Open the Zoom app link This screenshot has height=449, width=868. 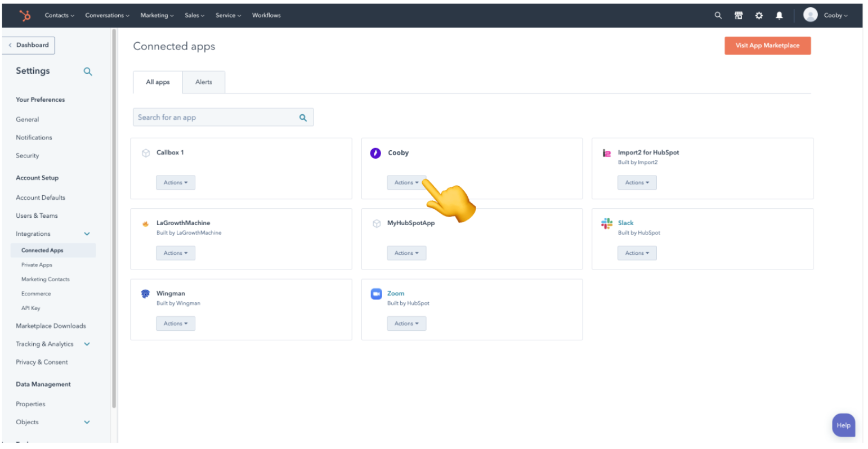click(396, 293)
